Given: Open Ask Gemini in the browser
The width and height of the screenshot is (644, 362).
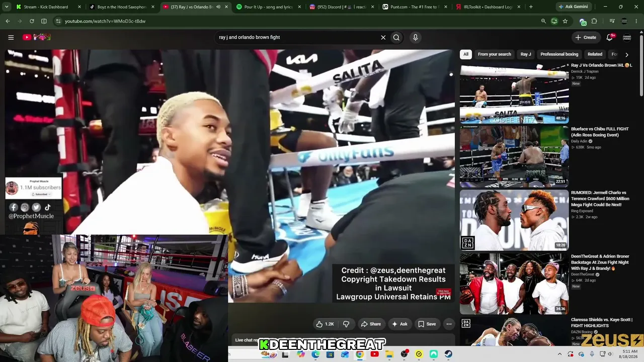Looking at the screenshot, I should pos(573,7).
